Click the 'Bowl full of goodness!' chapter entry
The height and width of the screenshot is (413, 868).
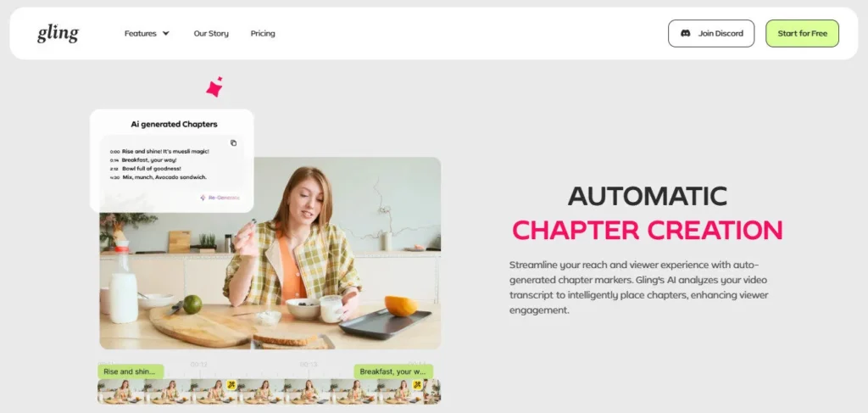tap(151, 168)
